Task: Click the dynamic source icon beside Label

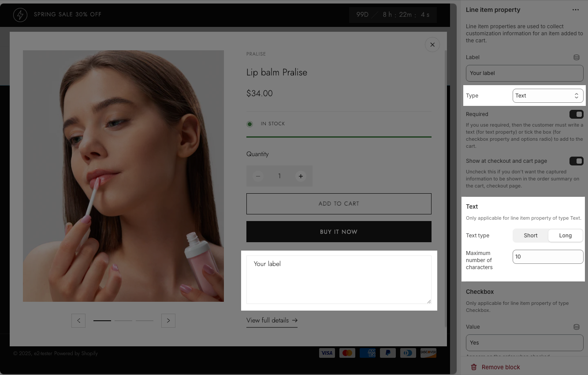Action: pyautogui.click(x=576, y=57)
